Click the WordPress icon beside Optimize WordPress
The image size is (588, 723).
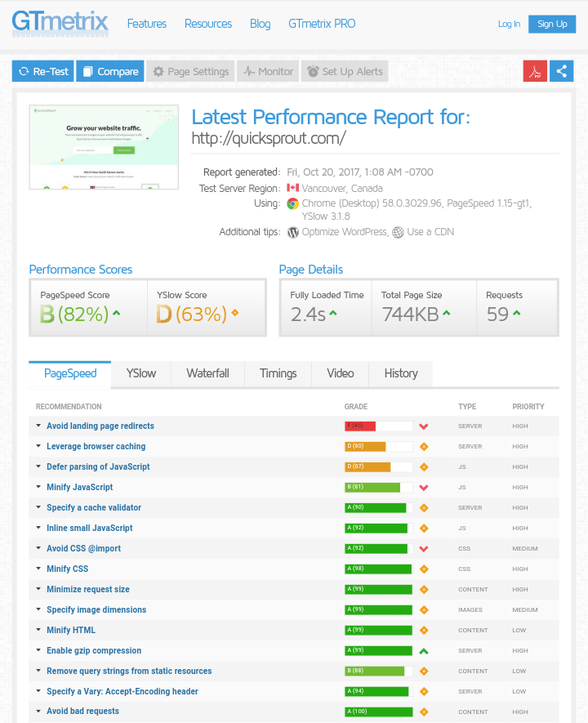click(293, 232)
